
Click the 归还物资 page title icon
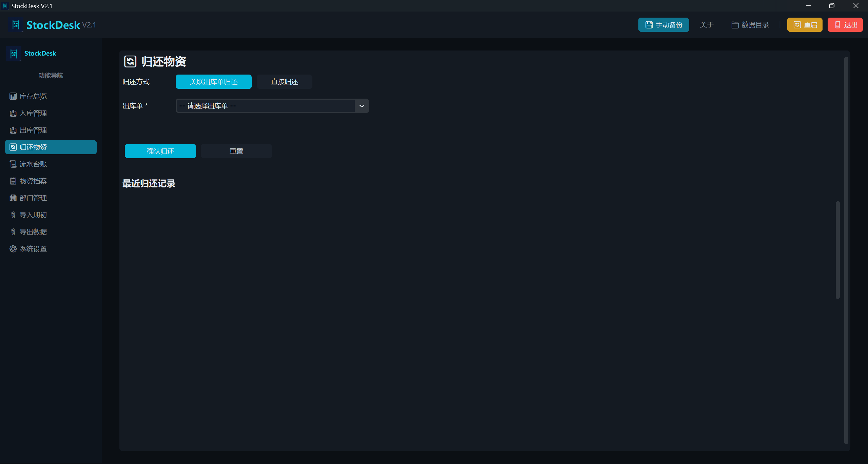[x=130, y=61]
